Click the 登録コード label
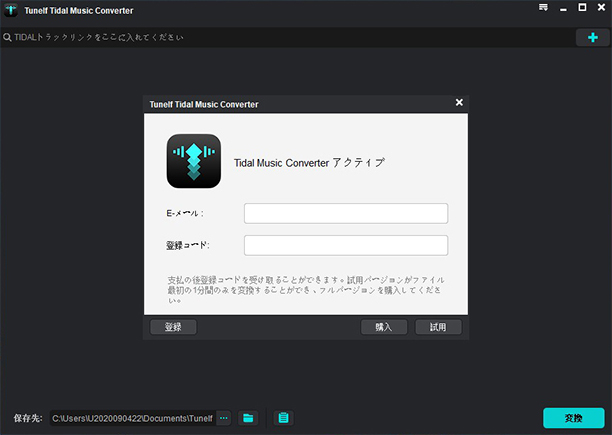The height and width of the screenshot is (435, 612). pos(188,245)
